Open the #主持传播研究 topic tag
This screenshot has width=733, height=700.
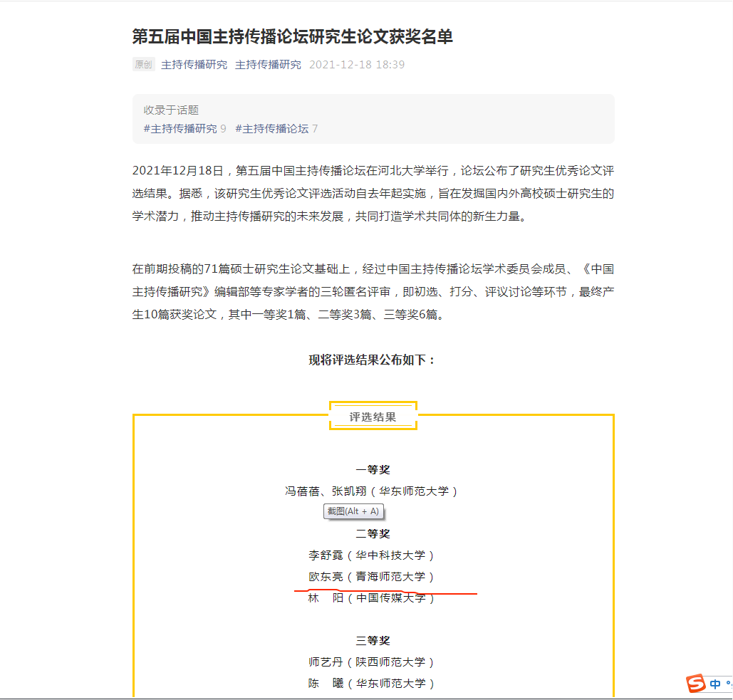(x=180, y=129)
